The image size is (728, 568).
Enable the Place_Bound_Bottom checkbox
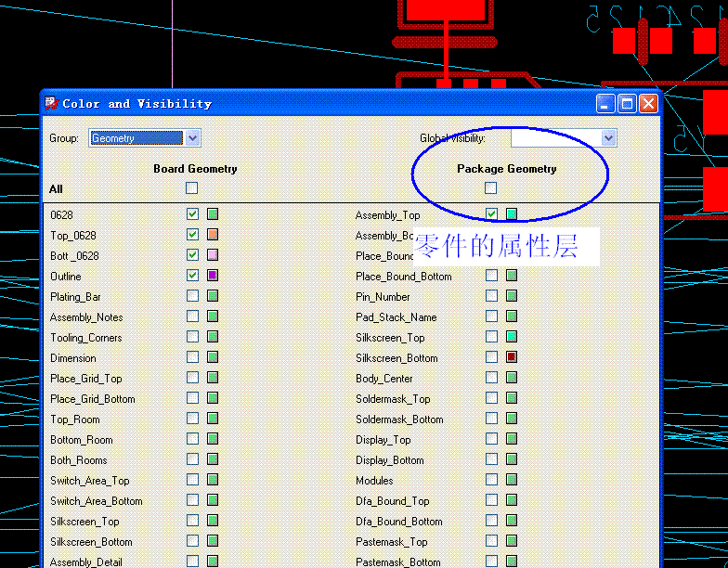(x=492, y=275)
